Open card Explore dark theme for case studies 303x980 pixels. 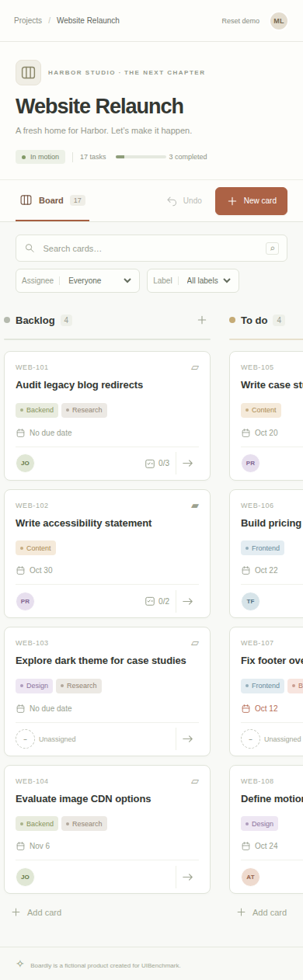[101, 661]
